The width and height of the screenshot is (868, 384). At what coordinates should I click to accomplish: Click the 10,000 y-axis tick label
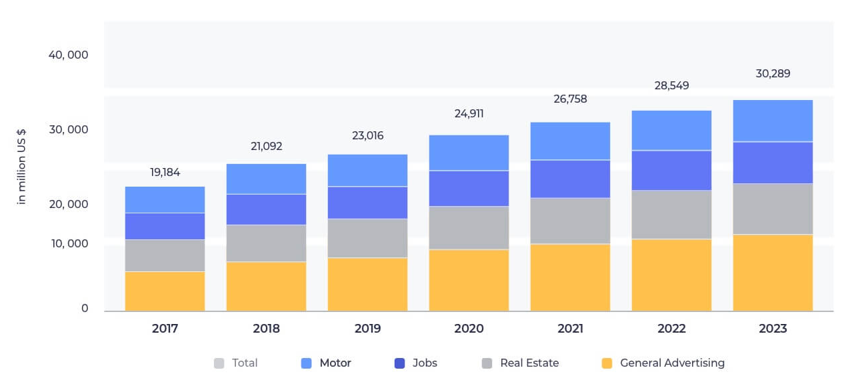click(68, 244)
